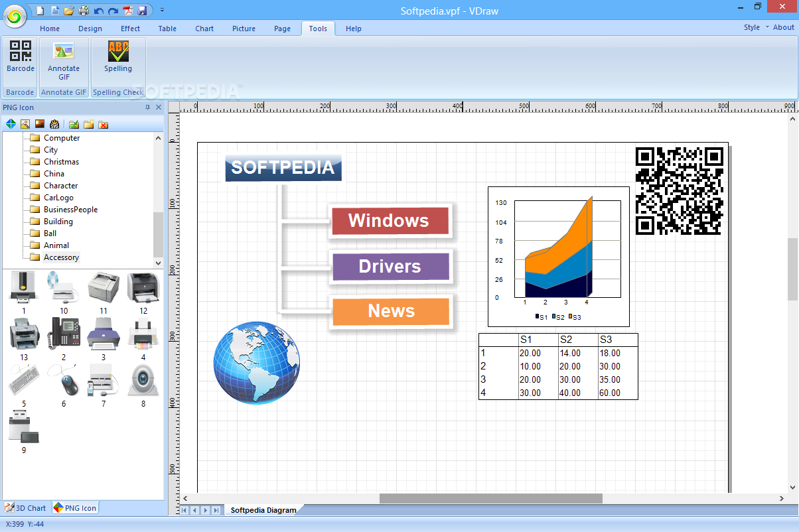Switch to the 3D Chart panel tab
Viewport: 799px width, 532px height.
point(26,508)
